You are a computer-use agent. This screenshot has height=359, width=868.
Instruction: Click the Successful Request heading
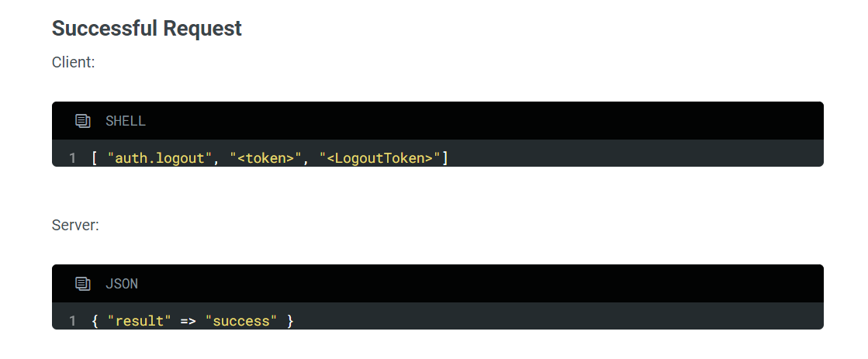(x=147, y=28)
